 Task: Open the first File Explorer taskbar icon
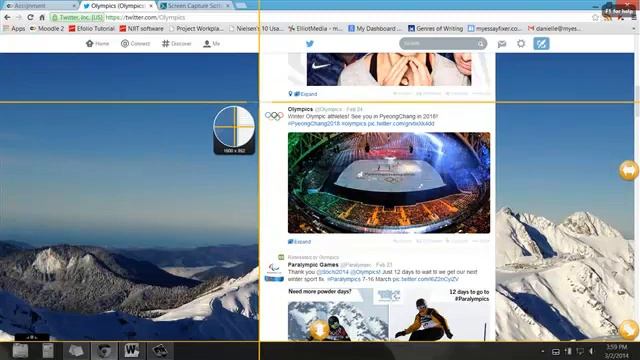20,351
